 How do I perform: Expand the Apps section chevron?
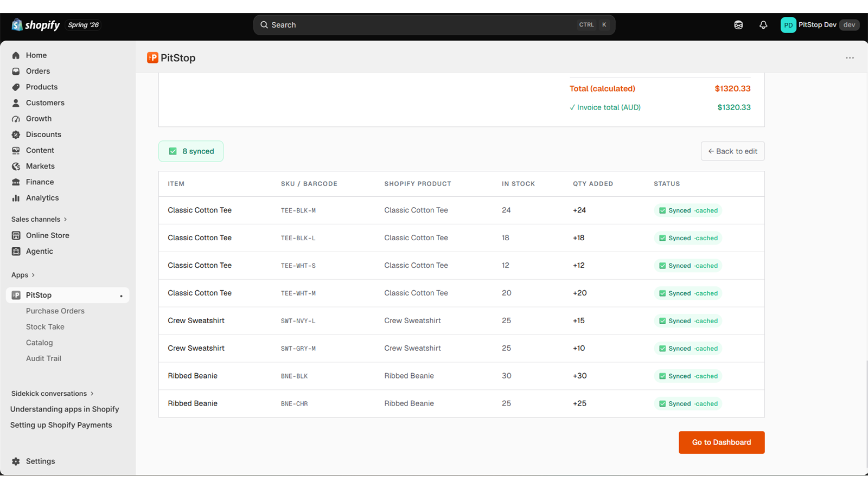click(x=33, y=275)
